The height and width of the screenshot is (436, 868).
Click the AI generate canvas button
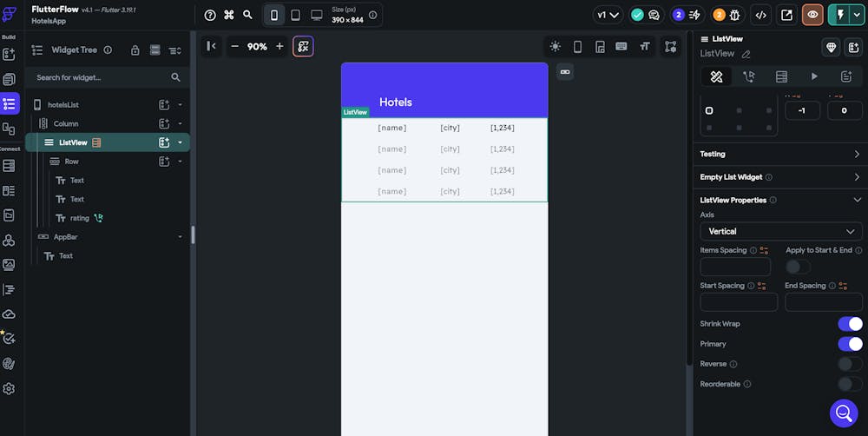[x=303, y=47]
